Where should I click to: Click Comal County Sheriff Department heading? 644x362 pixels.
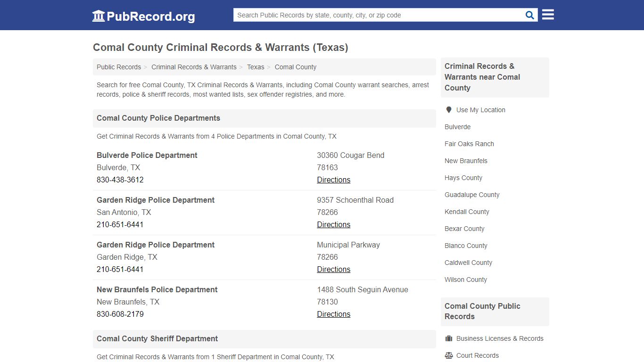coord(157,338)
